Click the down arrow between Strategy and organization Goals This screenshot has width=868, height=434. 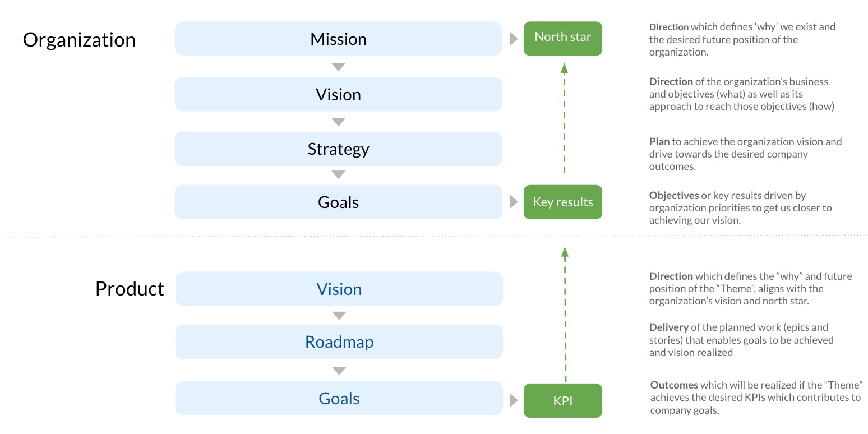(338, 175)
